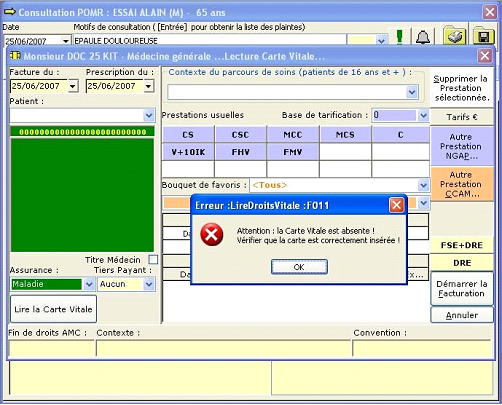502x405 pixels.
Task: Click Lire la Carte Vitale button
Action: pos(53,309)
